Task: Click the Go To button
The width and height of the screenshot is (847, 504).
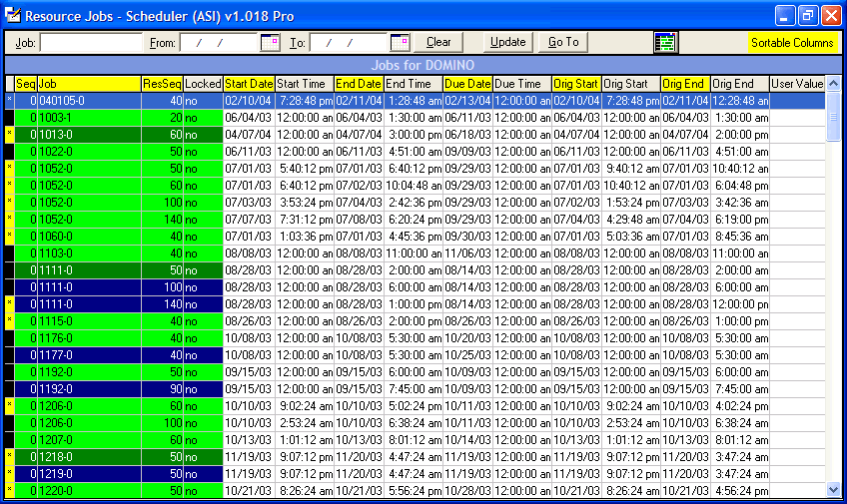Action: 563,42
